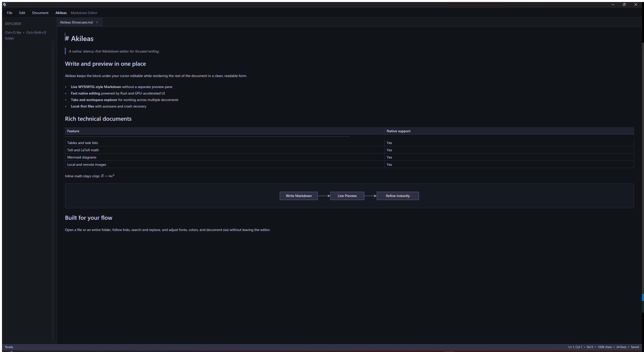Restore down the Akileas window
The width and height of the screenshot is (644, 352).
tap(624, 4)
